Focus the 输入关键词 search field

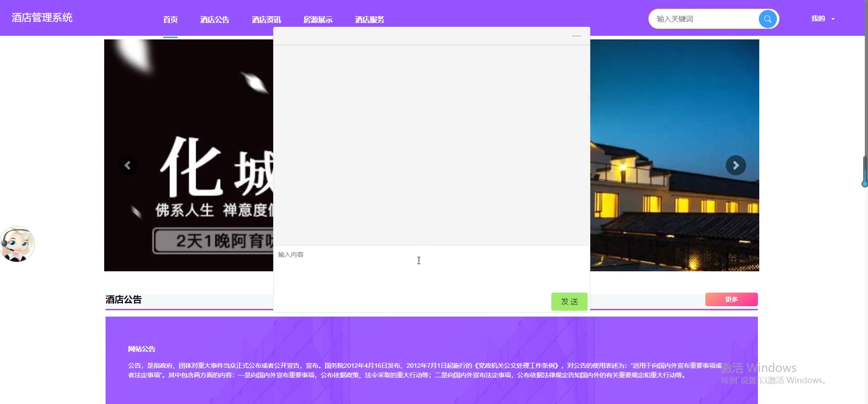tap(704, 19)
